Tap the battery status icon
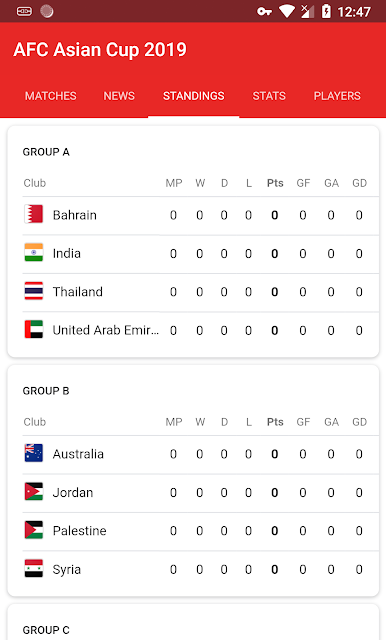This screenshot has width=386, height=640. 326,11
